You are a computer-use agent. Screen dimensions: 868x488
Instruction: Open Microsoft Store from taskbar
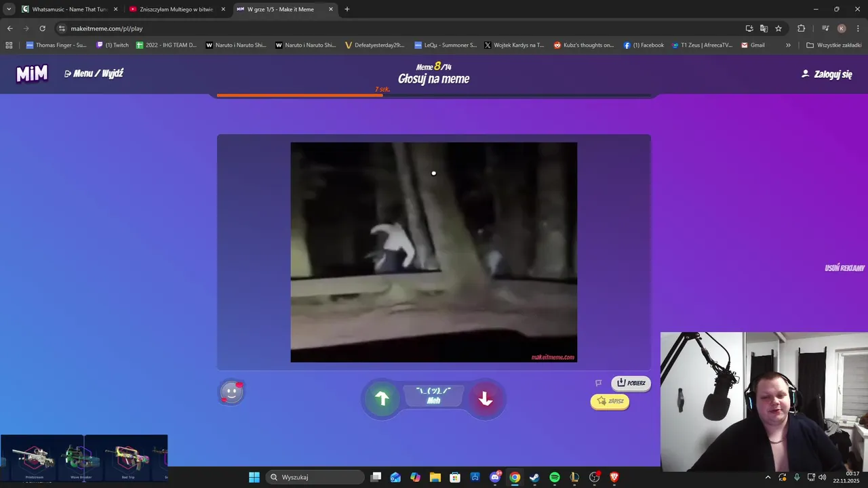(455, 477)
